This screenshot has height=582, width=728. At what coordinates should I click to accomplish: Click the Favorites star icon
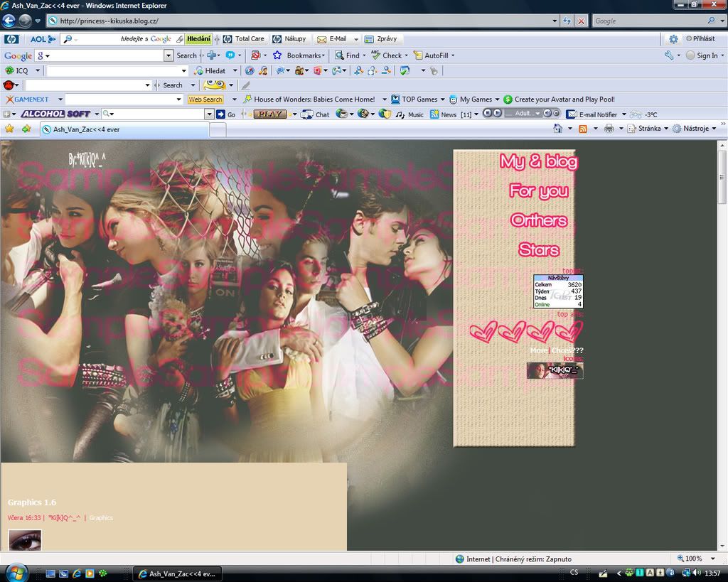click(x=9, y=129)
